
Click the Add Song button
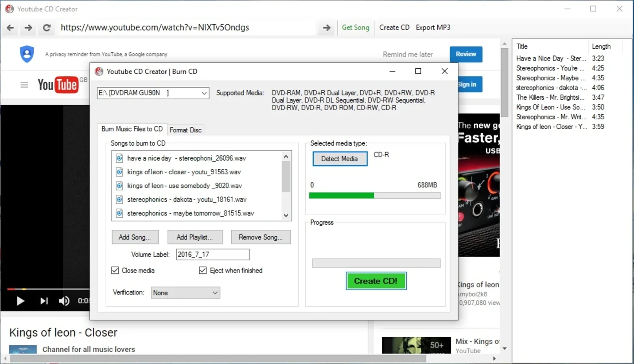[x=135, y=237]
